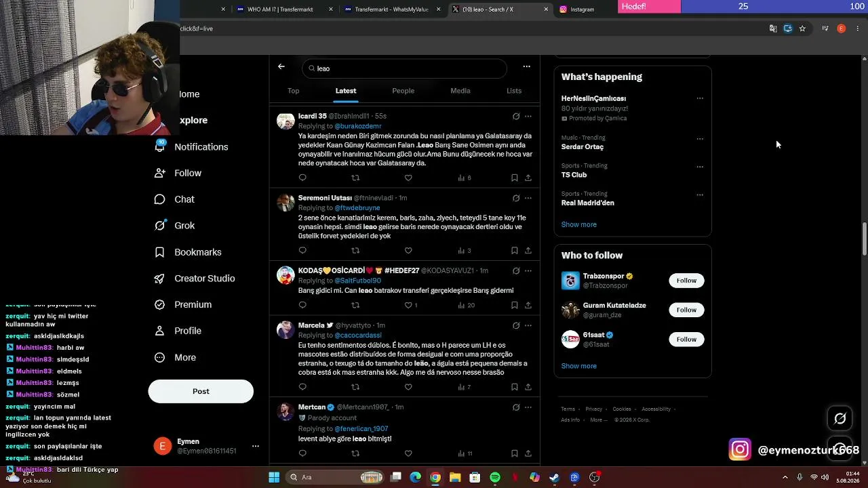Repost the Seremoni Ustası post
The height and width of the screenshot is (488, 868).
[355, 250]
